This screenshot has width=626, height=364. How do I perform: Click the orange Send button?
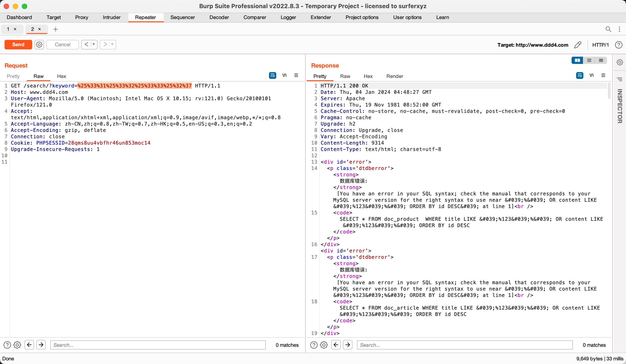coord(18,45)
